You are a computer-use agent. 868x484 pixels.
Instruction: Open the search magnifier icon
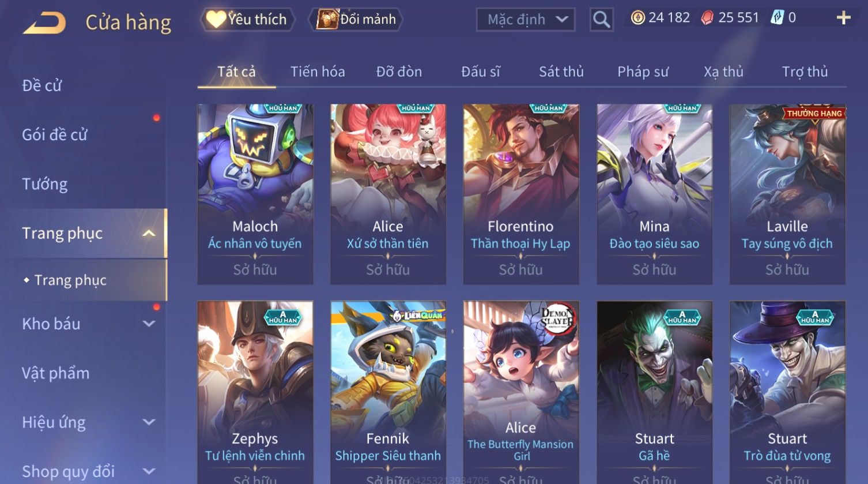[601, 20]
